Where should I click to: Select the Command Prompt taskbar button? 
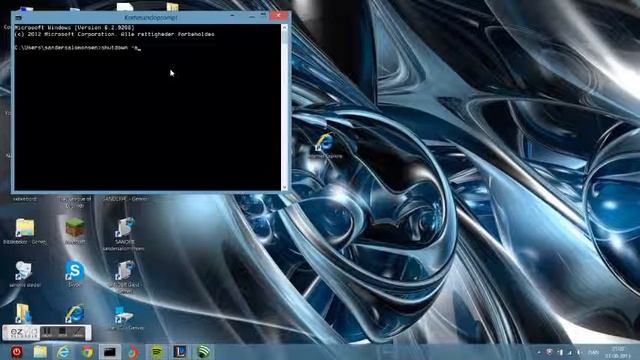(x=110, y=351)
